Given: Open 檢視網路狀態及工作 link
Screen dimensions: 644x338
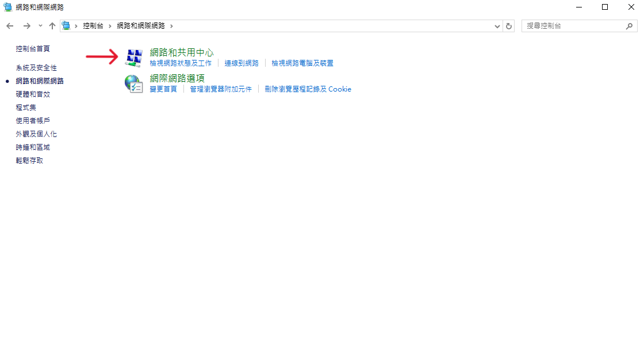Looking at the screenshot, I should tap(181, 63).
